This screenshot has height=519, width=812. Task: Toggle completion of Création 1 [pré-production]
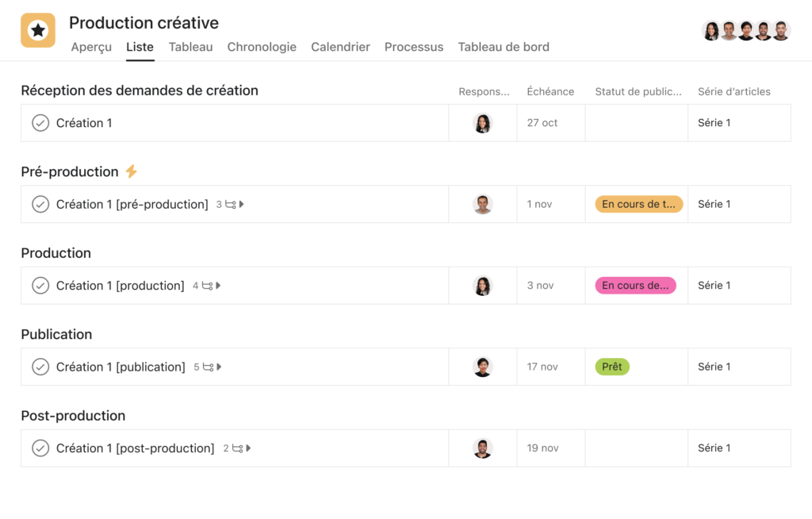click(40, 204)
